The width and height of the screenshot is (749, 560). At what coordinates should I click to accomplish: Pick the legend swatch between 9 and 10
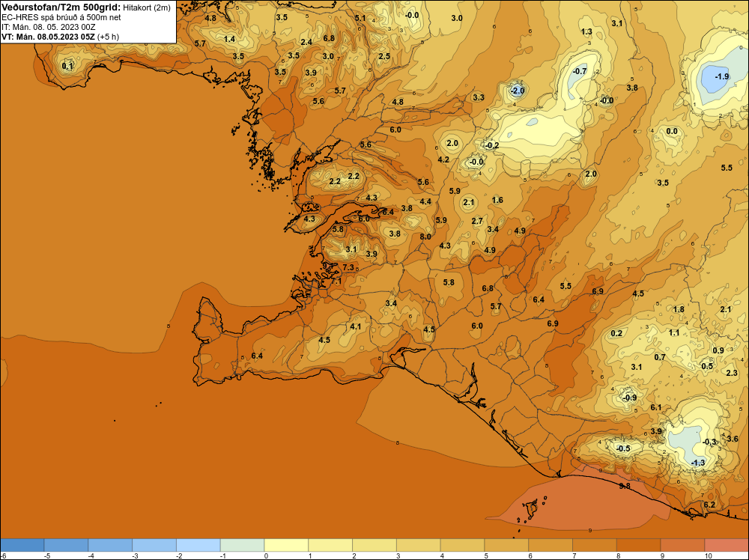(x=682, y=545)
